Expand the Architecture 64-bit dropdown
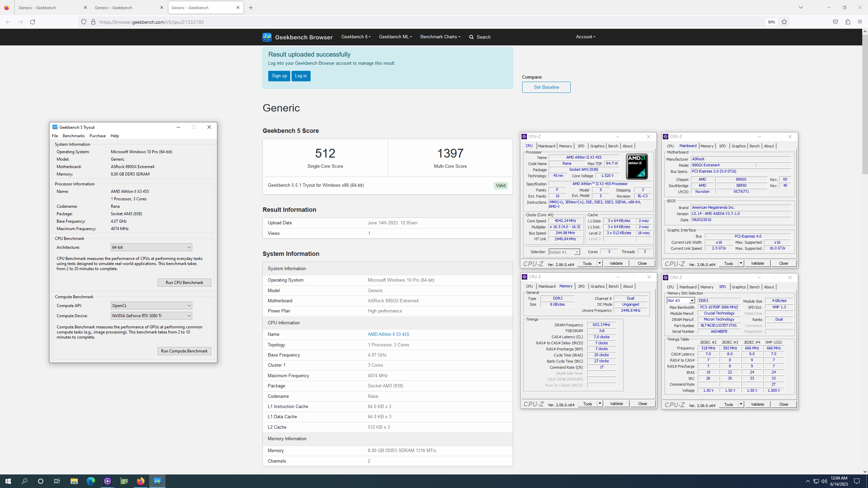The image size is (868, 488). tap(151, 247)
